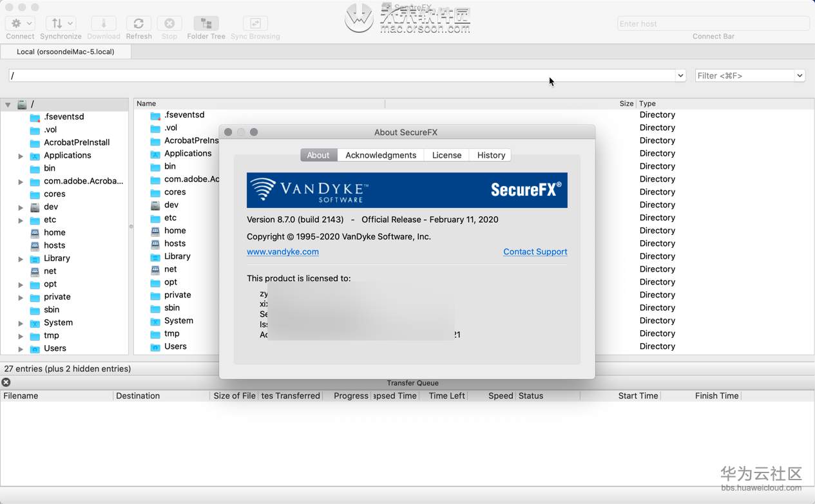Select .fseventsd folder icon in tree
This screenshot has height=504, width=815.
click(35, 117)
